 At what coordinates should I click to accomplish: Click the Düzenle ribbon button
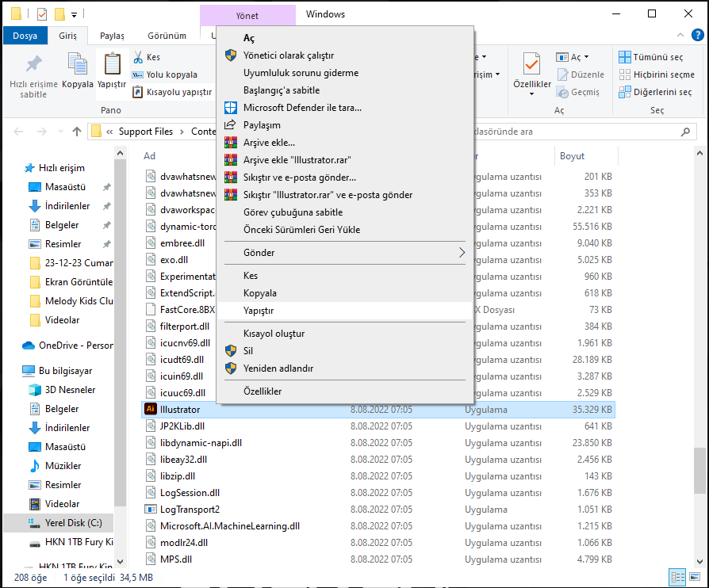(581, 74)
